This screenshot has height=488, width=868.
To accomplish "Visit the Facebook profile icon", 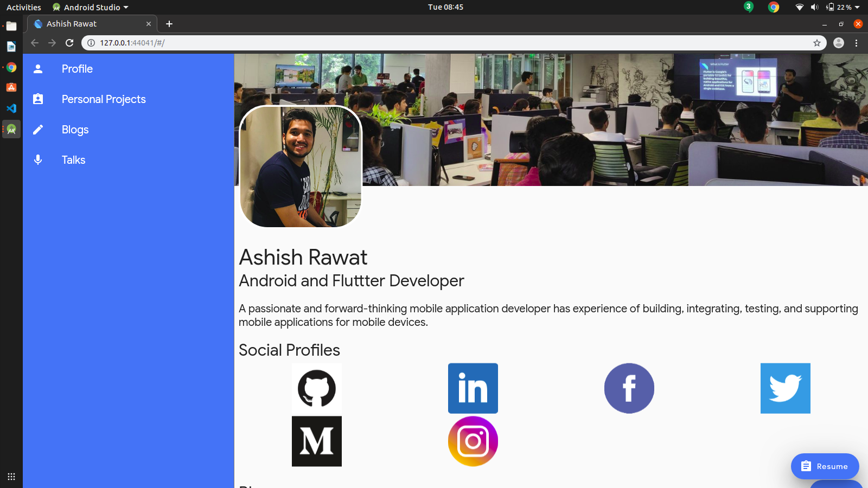I will tap(629, 388).
